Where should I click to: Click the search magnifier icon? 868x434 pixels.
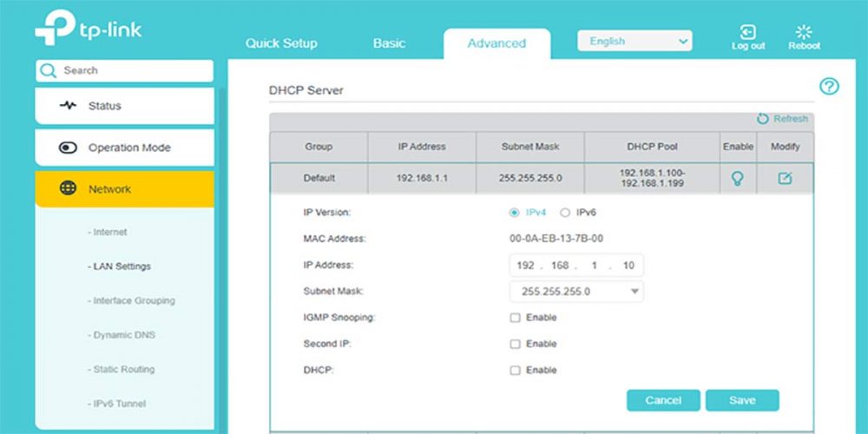tap(49, 70)
